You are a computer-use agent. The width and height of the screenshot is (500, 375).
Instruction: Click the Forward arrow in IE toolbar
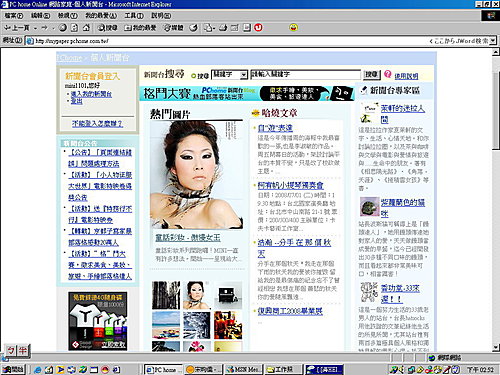click(45, 28)
